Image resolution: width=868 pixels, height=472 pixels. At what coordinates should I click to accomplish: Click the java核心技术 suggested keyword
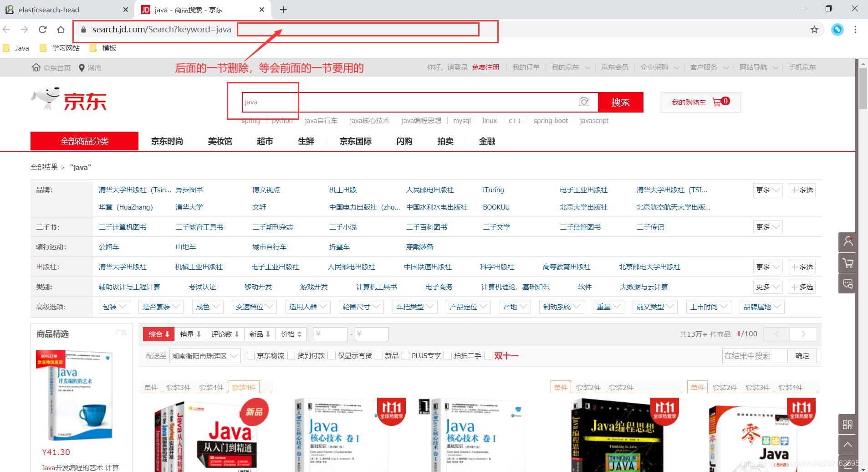(x=369, y=121)
